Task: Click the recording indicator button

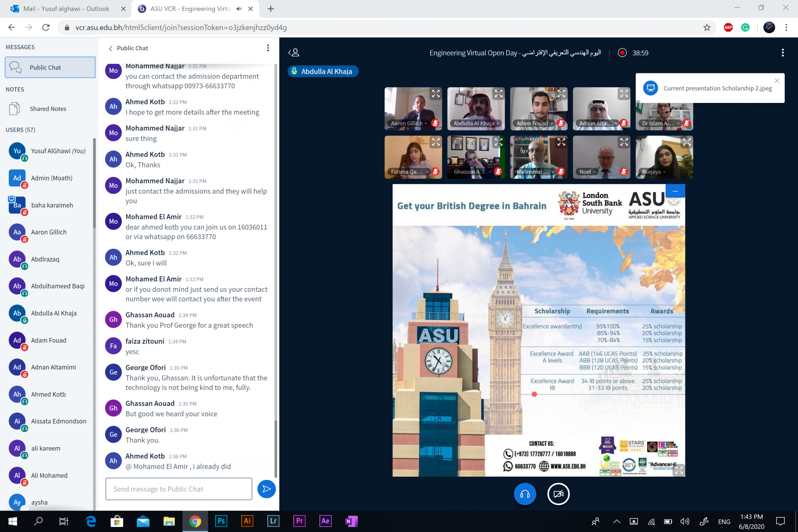Action: click(x=622, y=53)
